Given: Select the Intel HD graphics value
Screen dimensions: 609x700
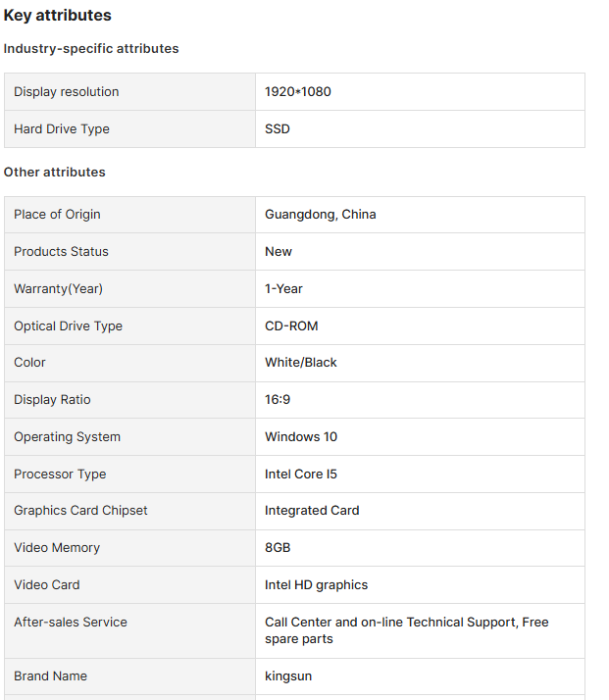Looking at the screenshot, I should [x=316, y=585].
